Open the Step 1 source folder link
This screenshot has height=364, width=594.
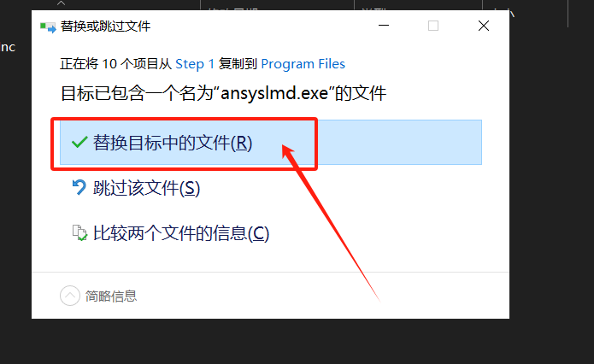(x=195, y=64)
